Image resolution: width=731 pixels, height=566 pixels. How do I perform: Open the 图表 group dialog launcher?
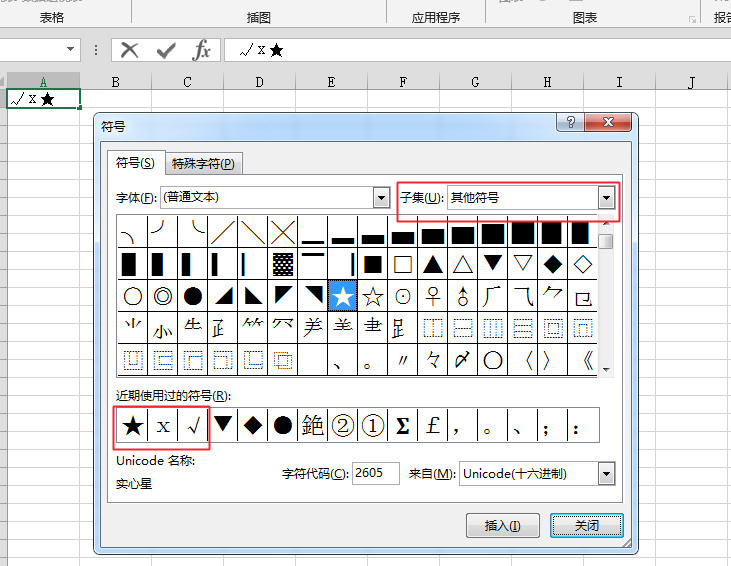(x=692, y=19)
